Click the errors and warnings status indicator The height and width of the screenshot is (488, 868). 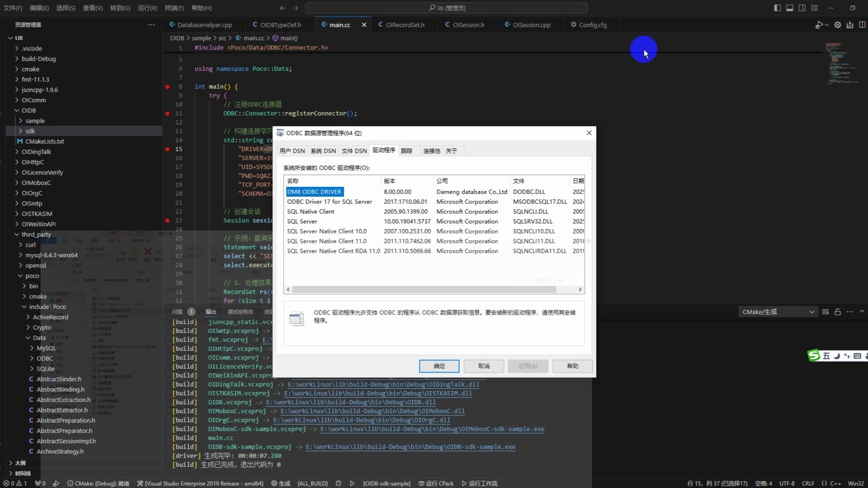point(15,483)
